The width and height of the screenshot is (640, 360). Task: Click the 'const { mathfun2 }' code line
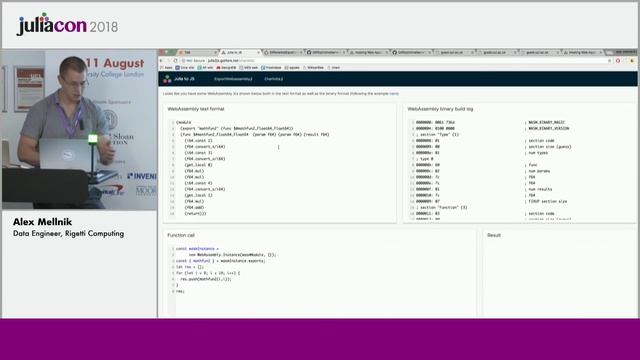[220, 261]
